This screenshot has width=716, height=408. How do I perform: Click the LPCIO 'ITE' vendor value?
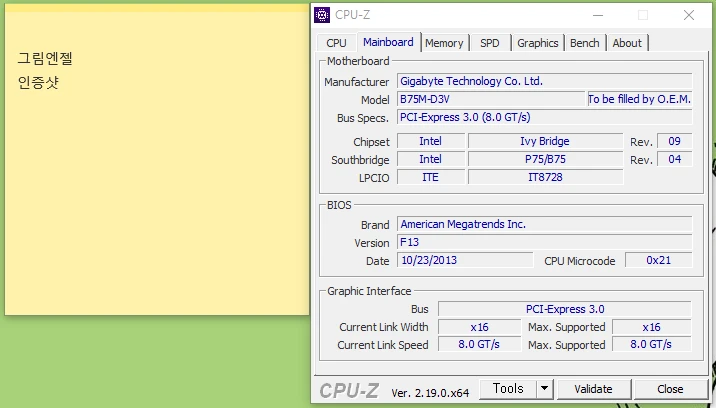tap(431, 177)
